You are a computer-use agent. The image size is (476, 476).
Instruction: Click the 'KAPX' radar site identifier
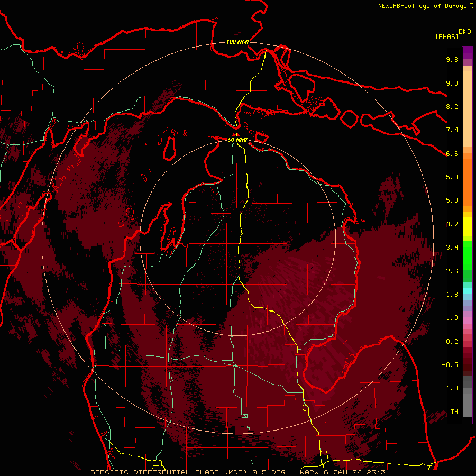click(x=309, y=472)
